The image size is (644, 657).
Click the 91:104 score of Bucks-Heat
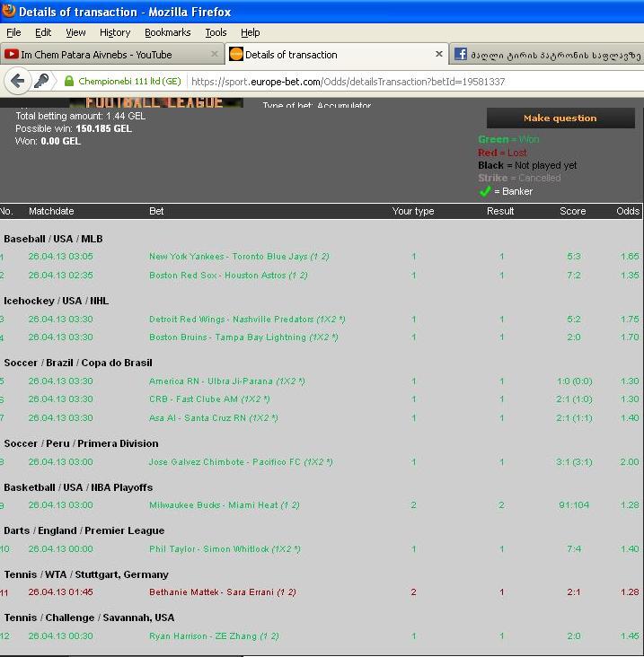click(574, 505)
